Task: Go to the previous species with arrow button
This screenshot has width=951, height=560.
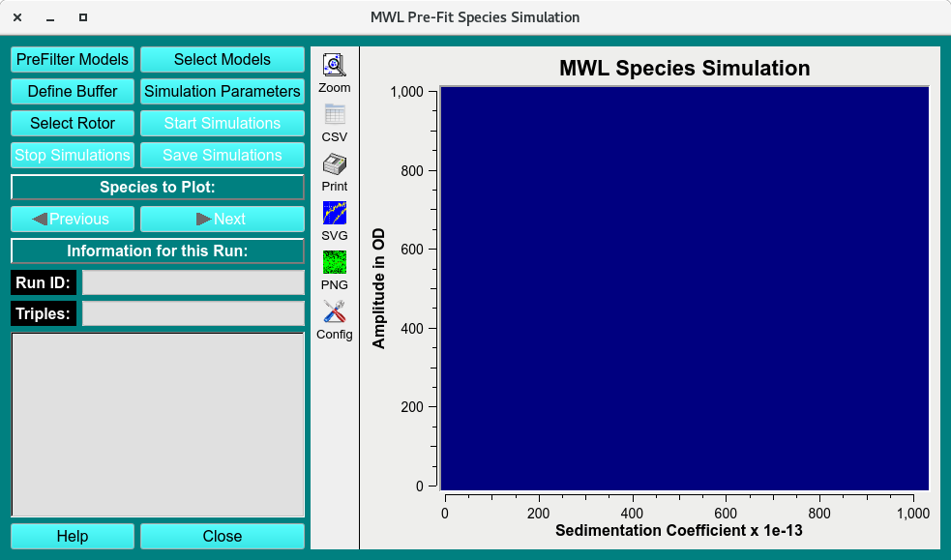Action: 72,219
